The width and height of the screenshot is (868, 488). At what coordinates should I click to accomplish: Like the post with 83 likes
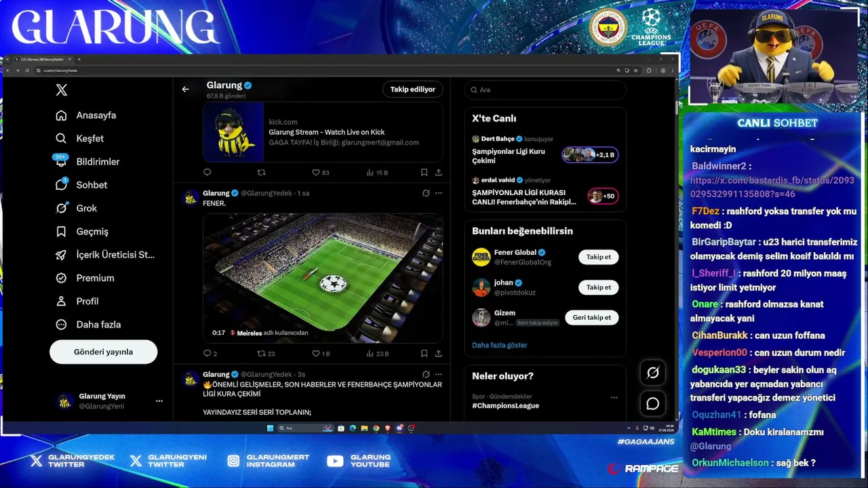(320, 172)
